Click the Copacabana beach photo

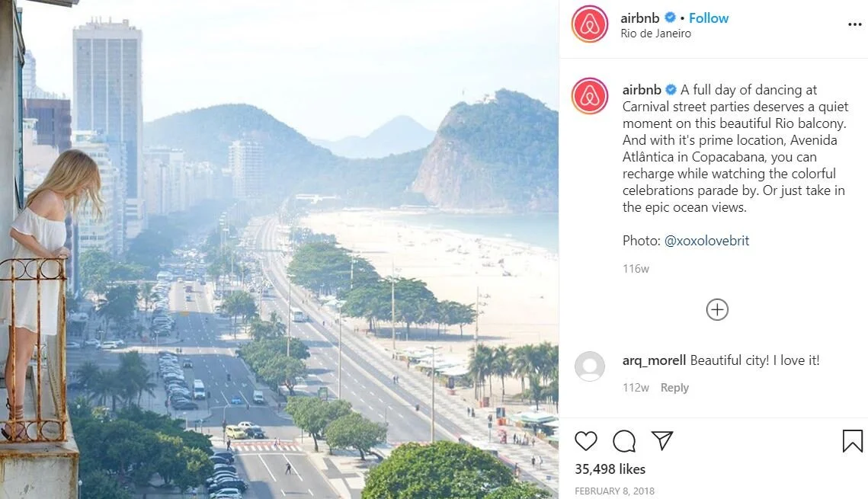click(280, 250)
